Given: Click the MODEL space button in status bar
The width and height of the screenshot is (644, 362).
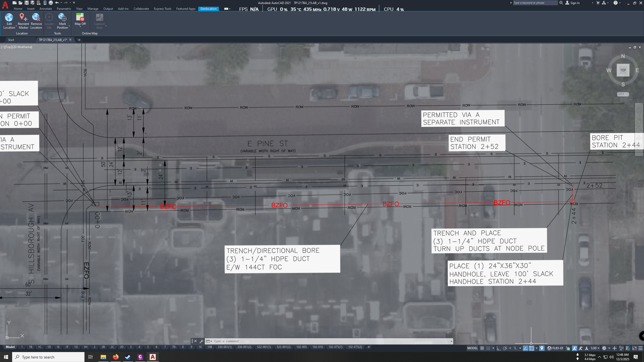Looking at the screenshot, I should 472,348.
